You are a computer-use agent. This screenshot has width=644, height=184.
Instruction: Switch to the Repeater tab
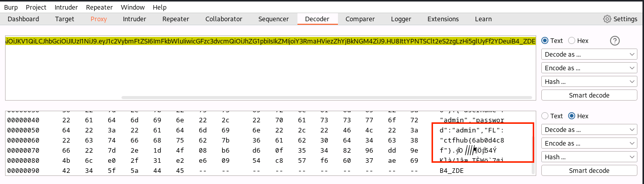[x=176, y=19]
